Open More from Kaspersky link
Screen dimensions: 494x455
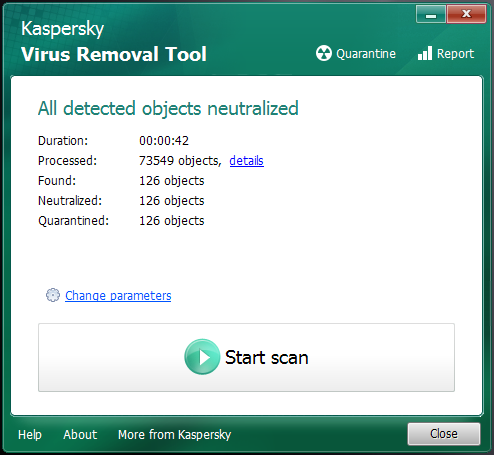pos(174,435)
